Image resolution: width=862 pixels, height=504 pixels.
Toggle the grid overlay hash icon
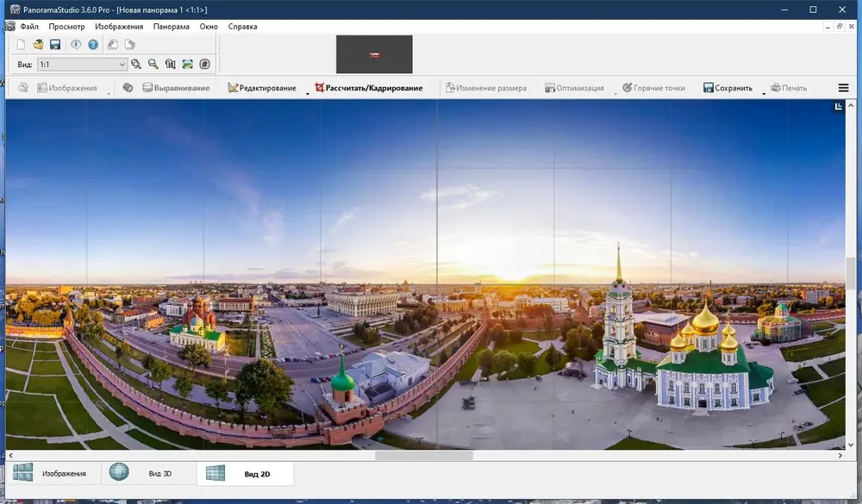tap(204, 65)
